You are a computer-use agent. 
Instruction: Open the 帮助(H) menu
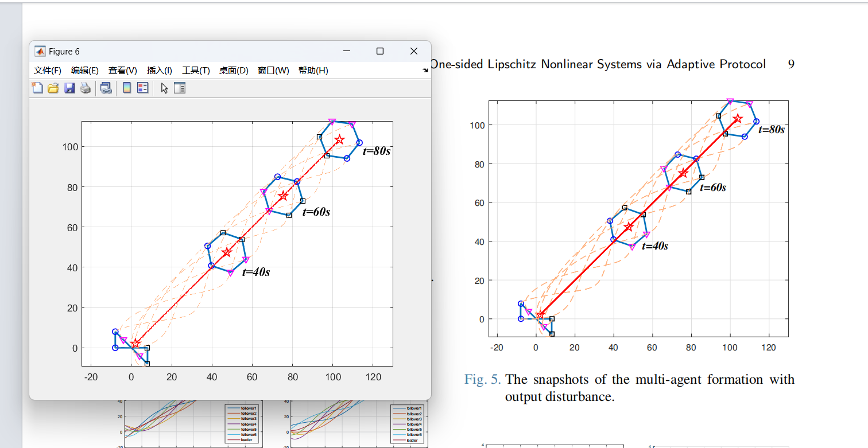(313, 71)
